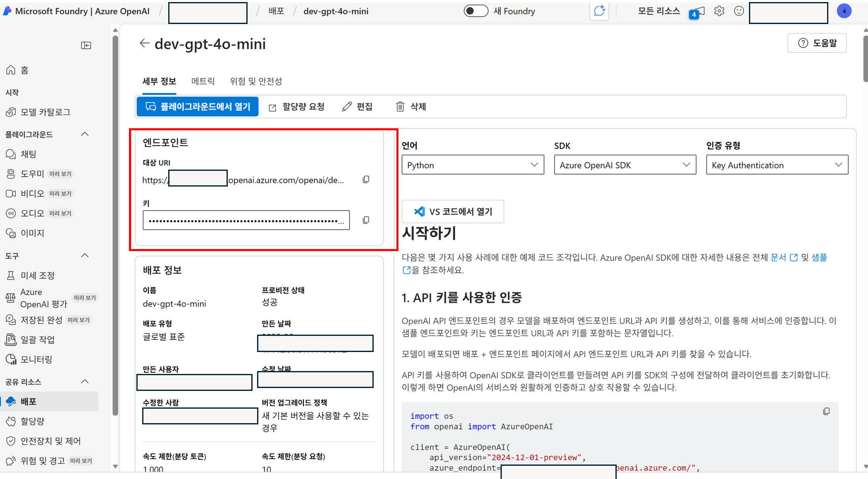
Task: Open the feedback smiley icon
Action: (x=739, y=11)
